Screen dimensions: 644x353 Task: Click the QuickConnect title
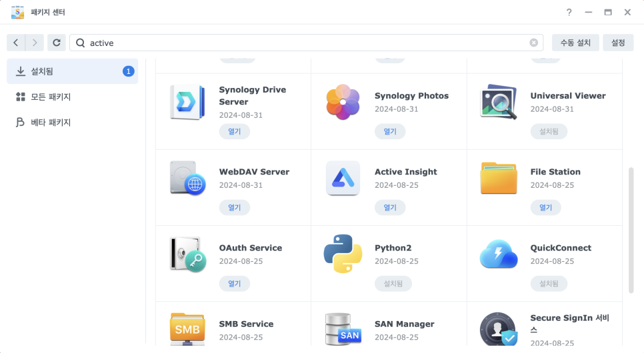(x=561, y=248)
